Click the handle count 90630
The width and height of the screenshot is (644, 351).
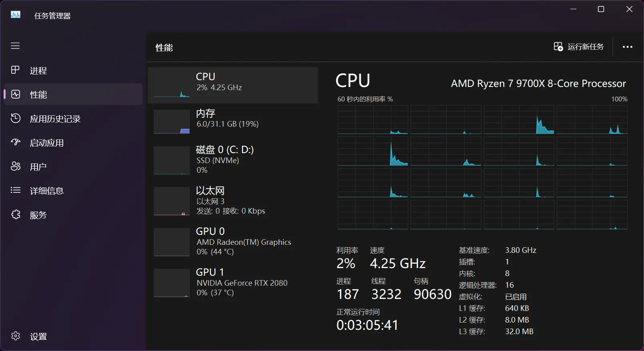coord(433,294)
